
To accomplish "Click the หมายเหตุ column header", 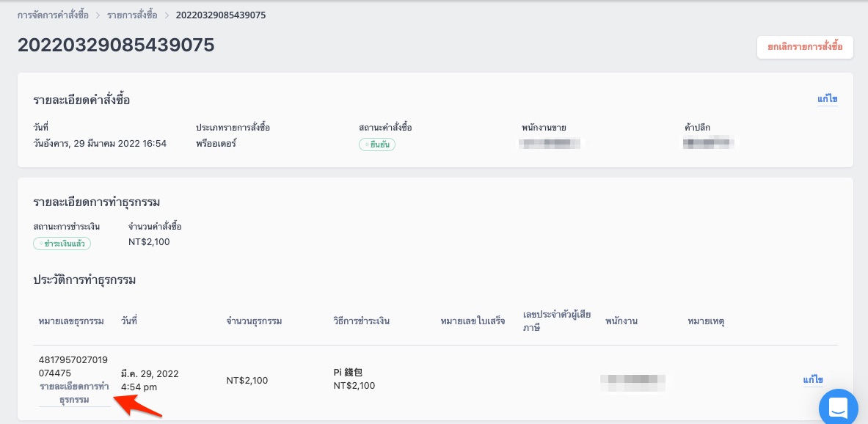I will point(706,321).
